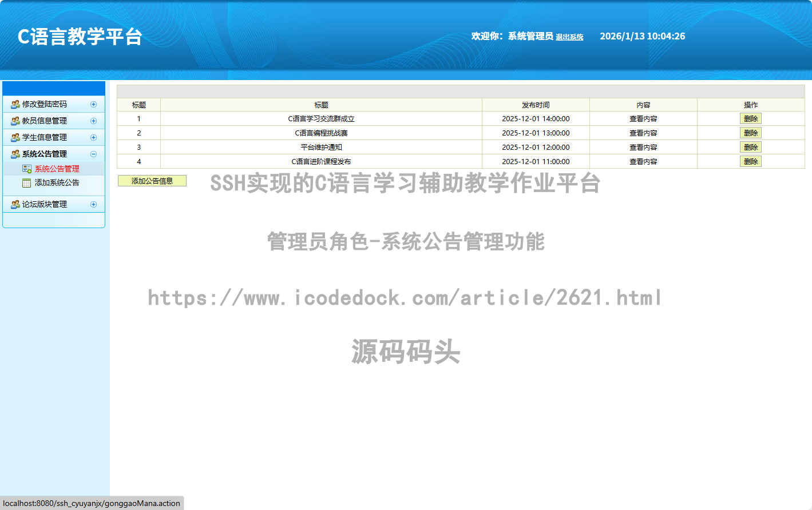Click 退出系统 to log out
The image size is (812, 510).
(x=569, y=37)
